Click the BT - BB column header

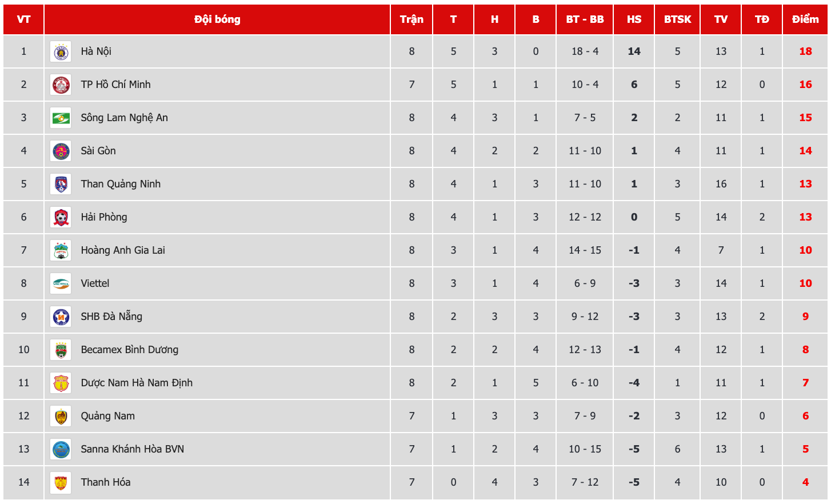(x=585, y=19)
